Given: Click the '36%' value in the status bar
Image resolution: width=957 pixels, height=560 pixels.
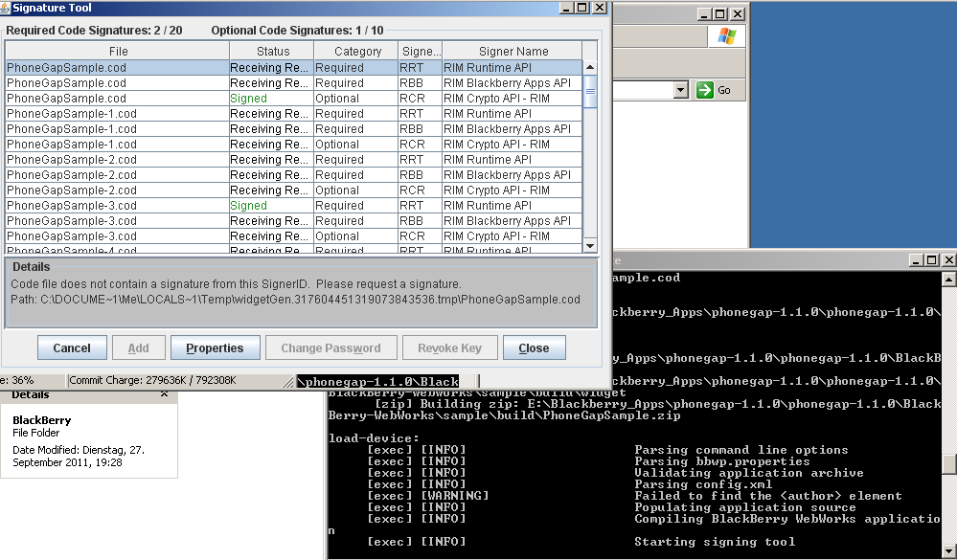Looking at the screenshot, I should click(23, 380).
